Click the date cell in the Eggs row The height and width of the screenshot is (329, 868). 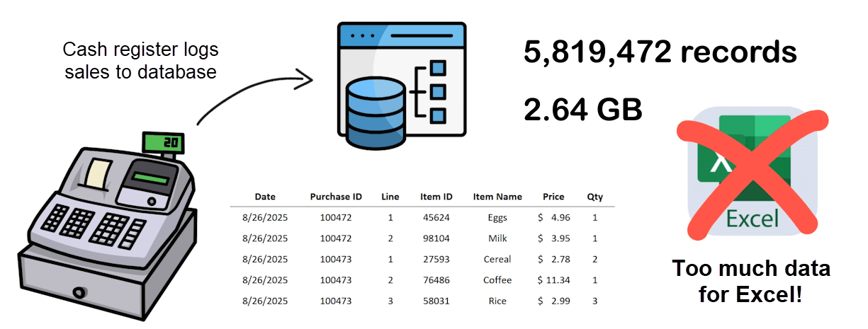coord(265,217)
